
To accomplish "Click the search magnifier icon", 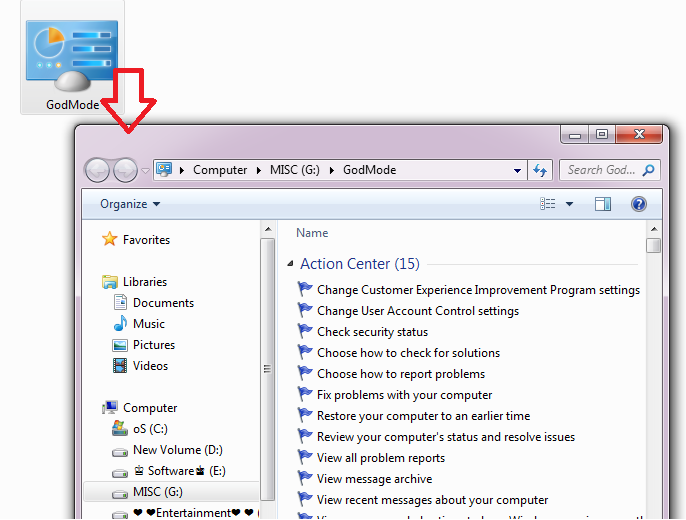I will 648,170.
